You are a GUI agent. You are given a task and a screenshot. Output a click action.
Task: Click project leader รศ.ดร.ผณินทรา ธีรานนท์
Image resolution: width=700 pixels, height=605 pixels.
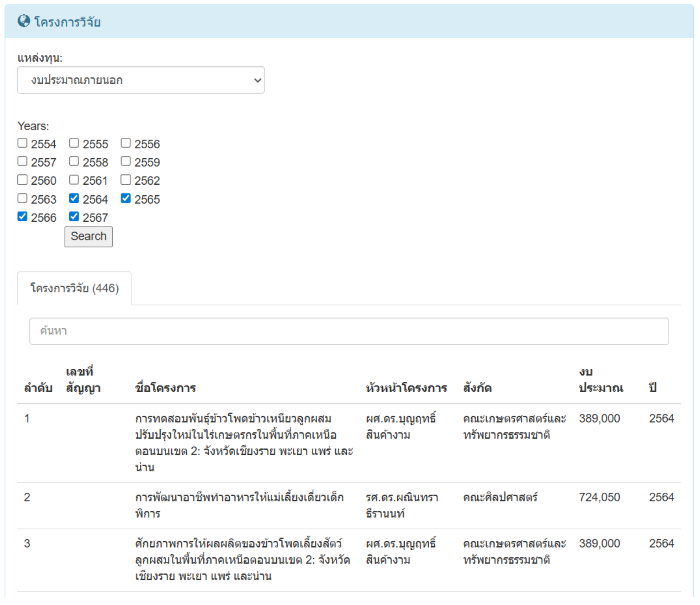pos(402,506)
